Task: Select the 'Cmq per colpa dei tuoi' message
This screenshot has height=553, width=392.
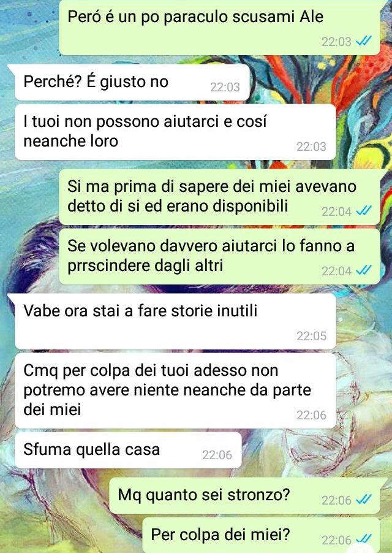Action: (x=175, y=391)
